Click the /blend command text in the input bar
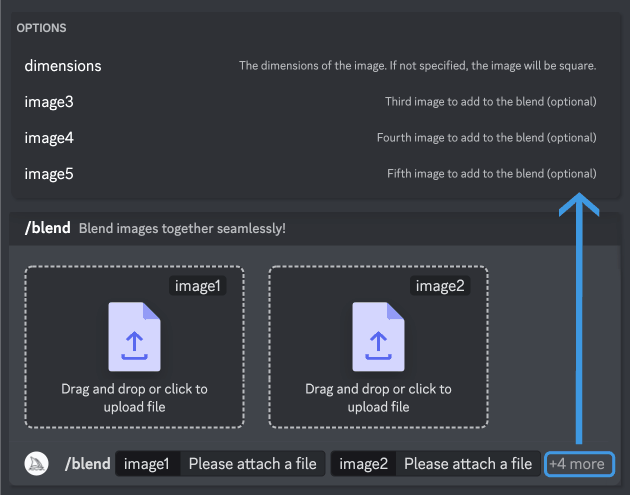 (x=88, y=464)
